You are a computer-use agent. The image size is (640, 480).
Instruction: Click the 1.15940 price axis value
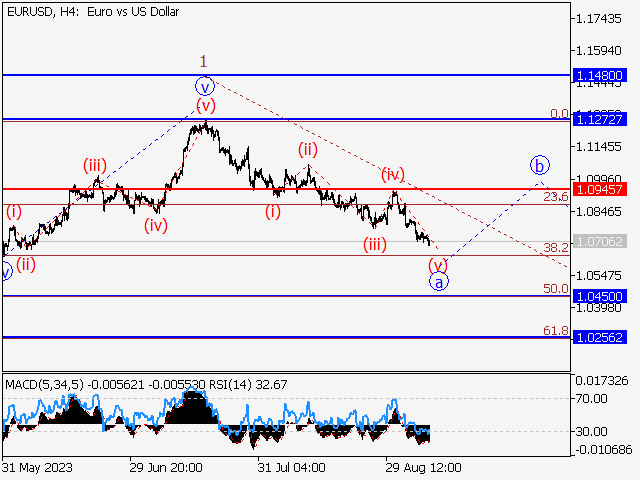(598, 51)
